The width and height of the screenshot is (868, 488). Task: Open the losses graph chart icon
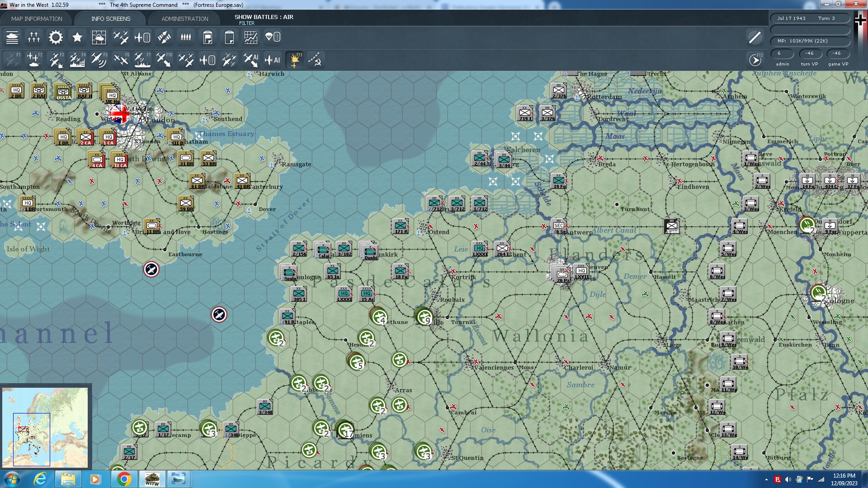pyautogui.click(x=250, y=38)
